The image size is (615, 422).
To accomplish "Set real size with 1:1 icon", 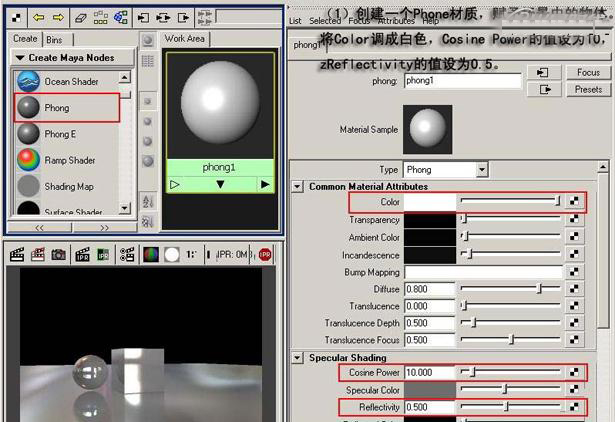I will click(191, 255).
